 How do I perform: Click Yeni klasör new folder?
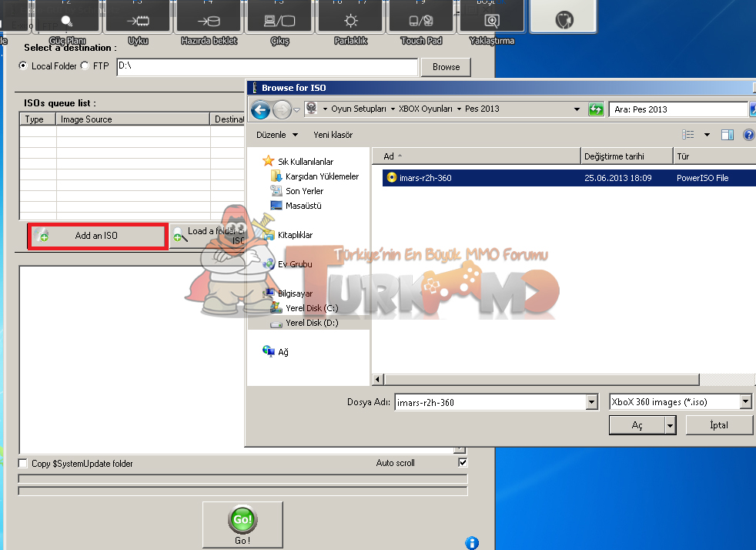(x=333, y=135)
